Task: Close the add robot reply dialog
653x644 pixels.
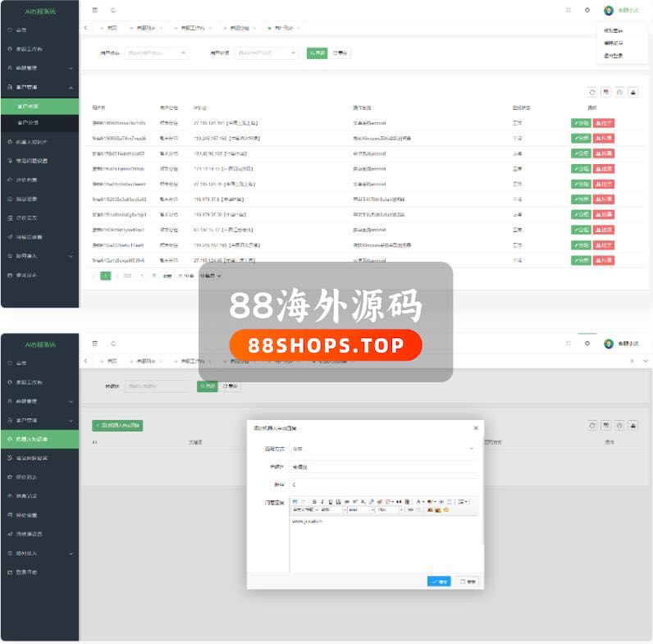Action: 475,428
